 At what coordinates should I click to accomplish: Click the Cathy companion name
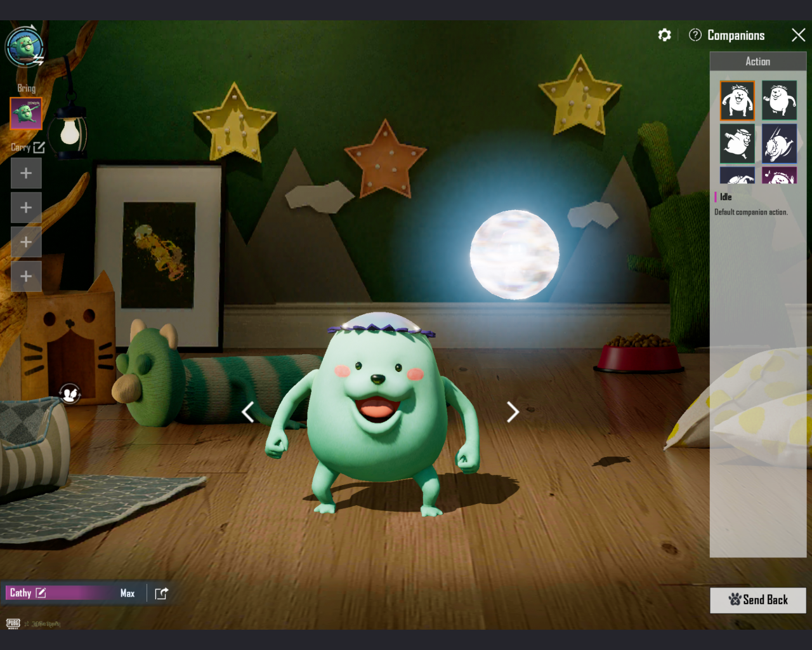pyautogui.click(x=20, y=593)
